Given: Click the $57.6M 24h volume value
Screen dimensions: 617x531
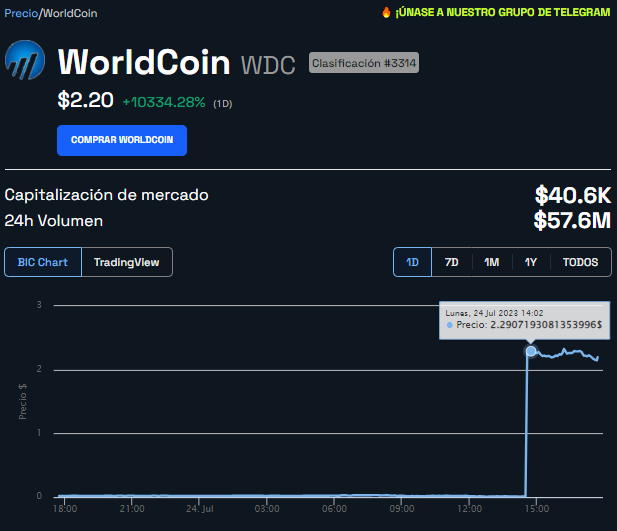Looking at the screenshot, I should (572, 220).
